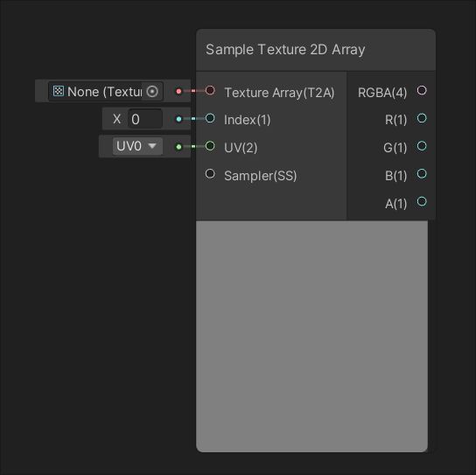
Task: Click the UV0 dropdown arrow
Action: (x=152, y=146)
